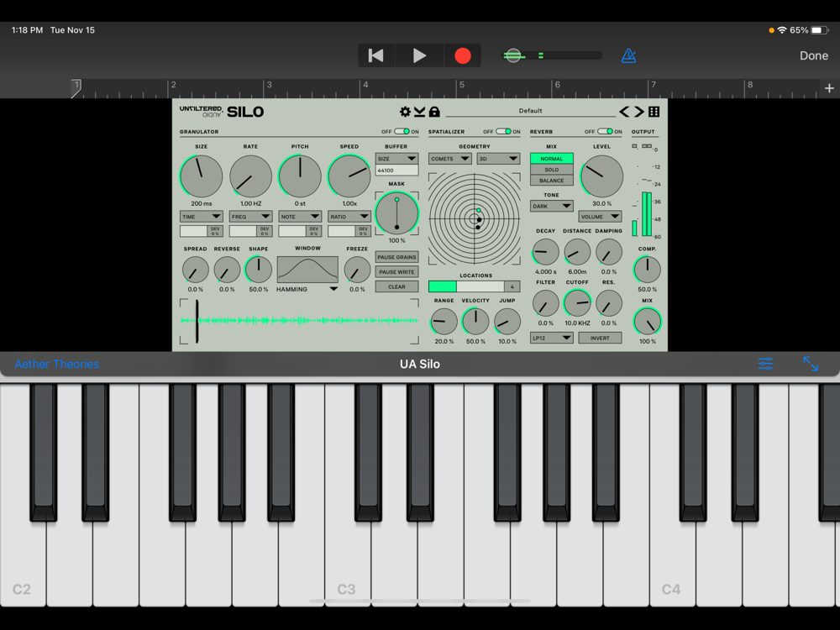Click the MASK knob

pos(396,213)
